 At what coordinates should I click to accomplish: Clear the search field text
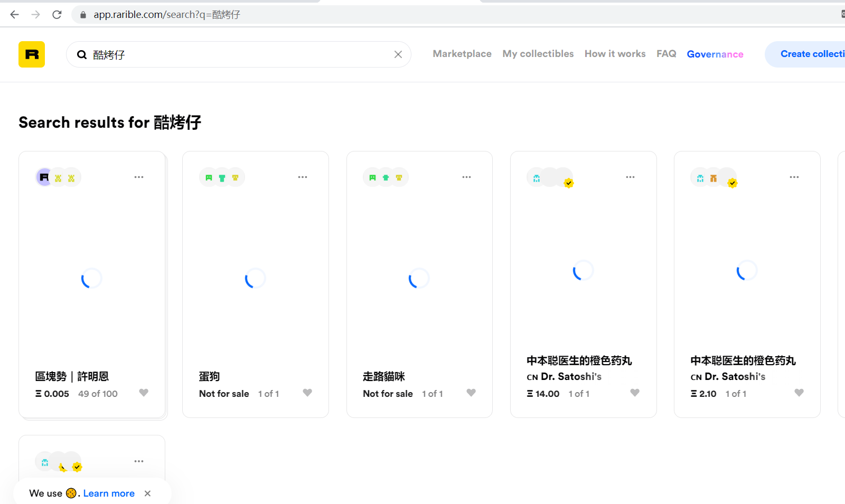(398, 54)
